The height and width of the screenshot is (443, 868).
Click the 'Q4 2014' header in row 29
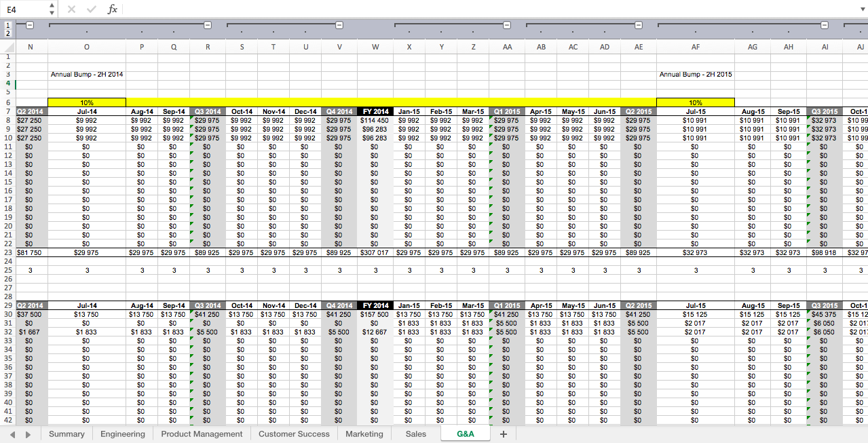pos(339,306)
